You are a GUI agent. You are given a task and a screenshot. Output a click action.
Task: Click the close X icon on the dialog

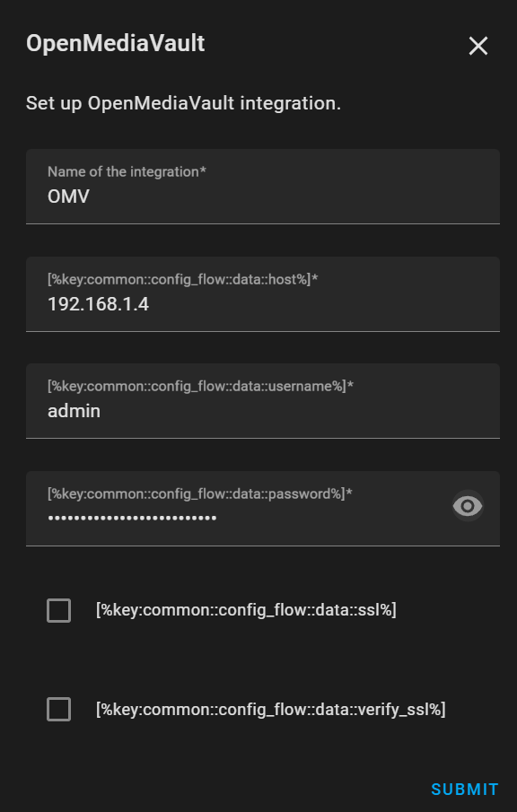478,46
